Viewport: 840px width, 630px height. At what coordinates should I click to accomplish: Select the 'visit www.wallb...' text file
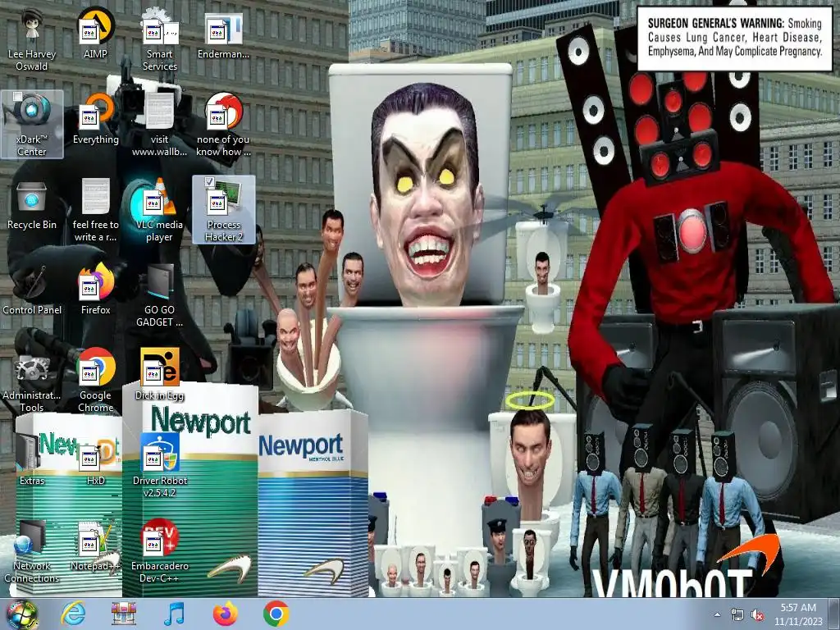(159, 125)
